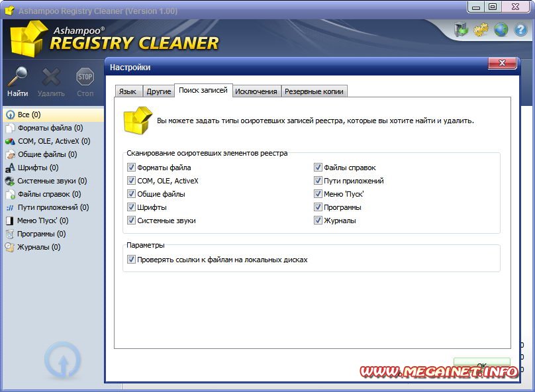Toggle the Системные звуки checkbox

(x=131, y=220)
